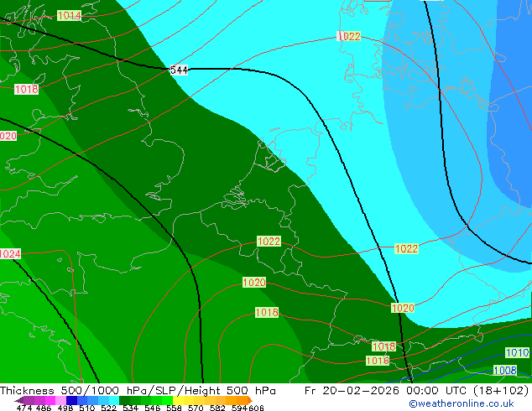Screen dimensions: 532x411
Task: Click the 582 legend value
Action: coord(217,408)
